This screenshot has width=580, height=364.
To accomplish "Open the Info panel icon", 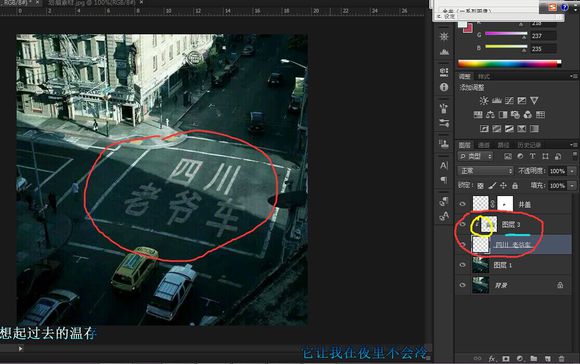I will [x=444, y=87].
